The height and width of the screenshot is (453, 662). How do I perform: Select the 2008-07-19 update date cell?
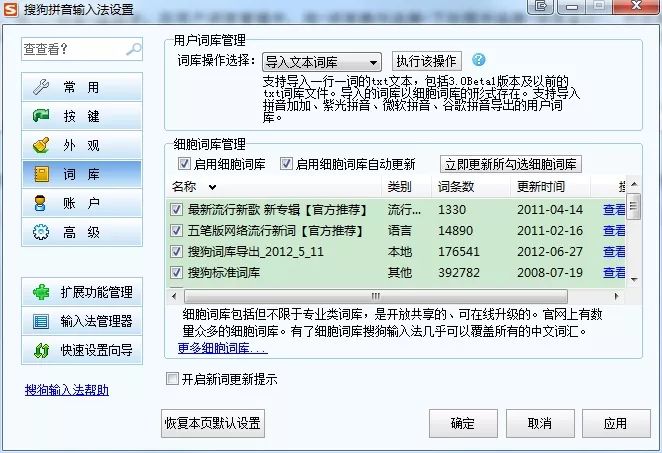point(550,272)
